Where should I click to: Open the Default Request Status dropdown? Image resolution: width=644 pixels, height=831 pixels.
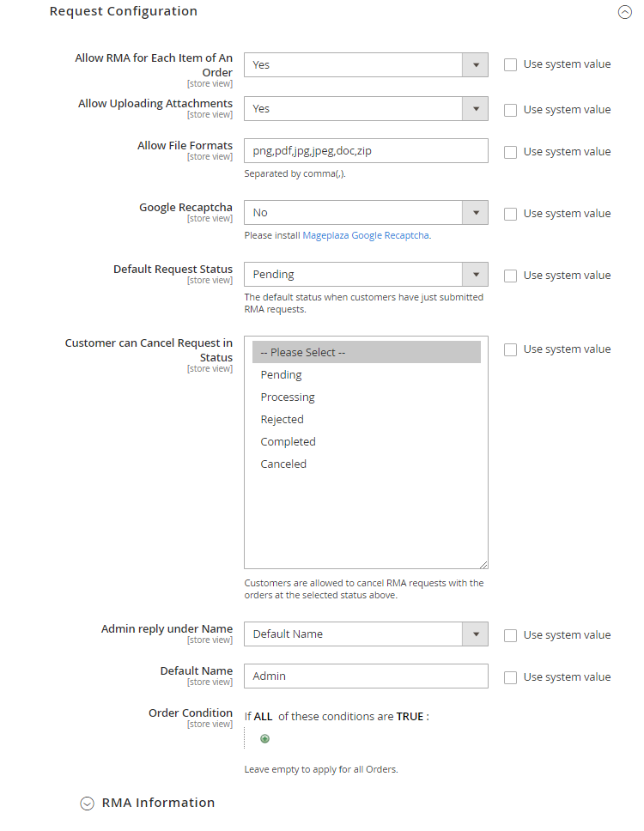[x=366, y=275]
